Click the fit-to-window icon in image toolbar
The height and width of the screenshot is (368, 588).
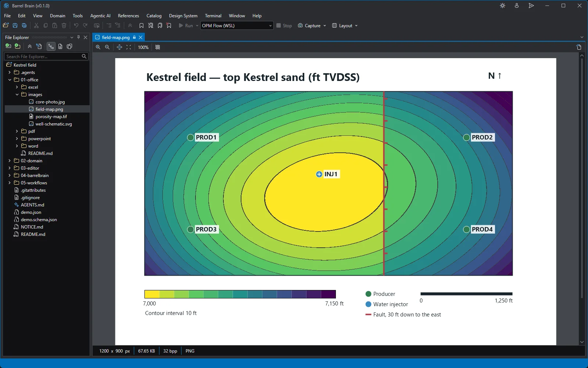pos(129,47)
